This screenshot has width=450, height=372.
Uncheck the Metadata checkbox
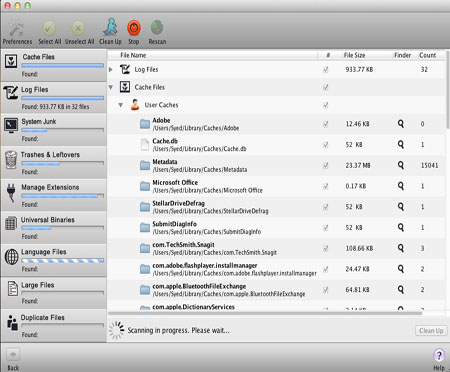[x=325, y=165]
